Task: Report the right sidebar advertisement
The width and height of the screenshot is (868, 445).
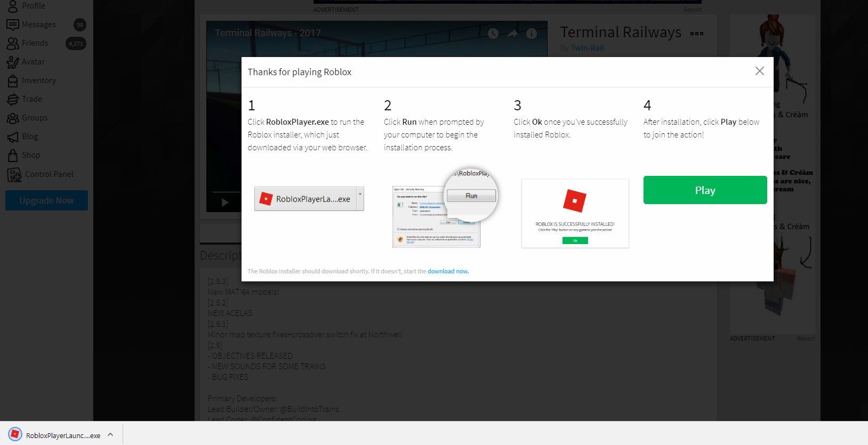Action: point(806,338)
